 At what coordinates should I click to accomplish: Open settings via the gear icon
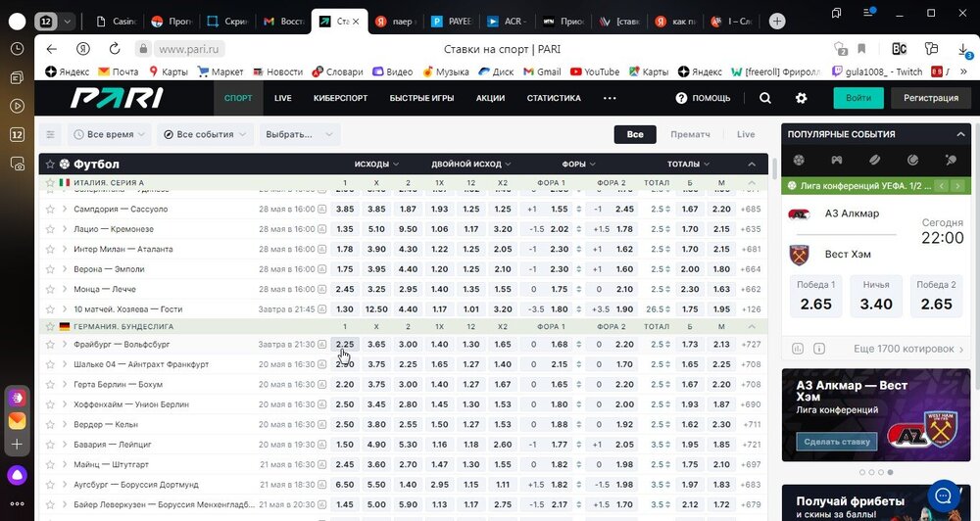click(x=802, y=98)
